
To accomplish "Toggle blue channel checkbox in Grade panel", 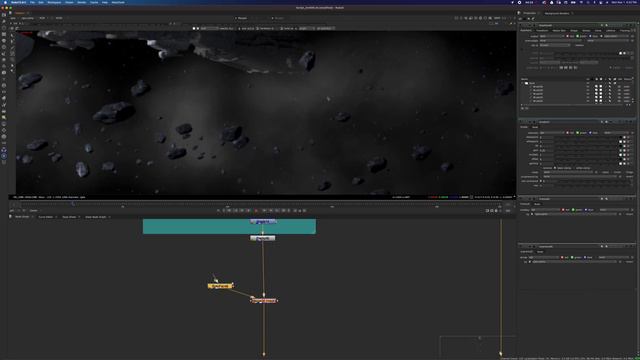I will point(590,133).
